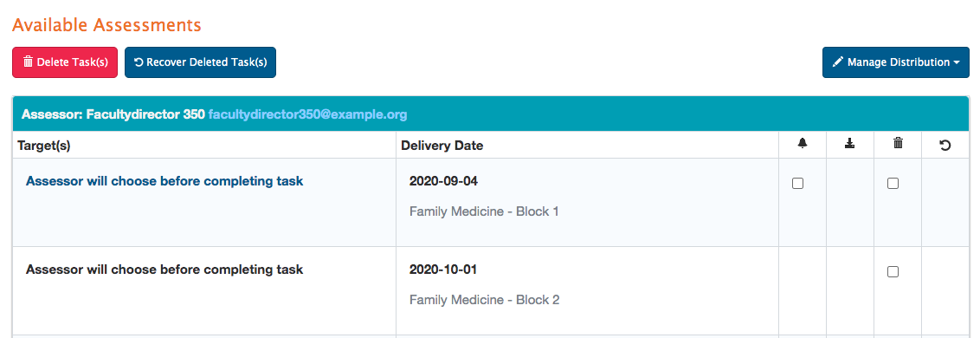Image resolution: width=980 pixels, height=338 pixels.
Task: Click the Recover Deleted Task(s) button
Action: 200,62
